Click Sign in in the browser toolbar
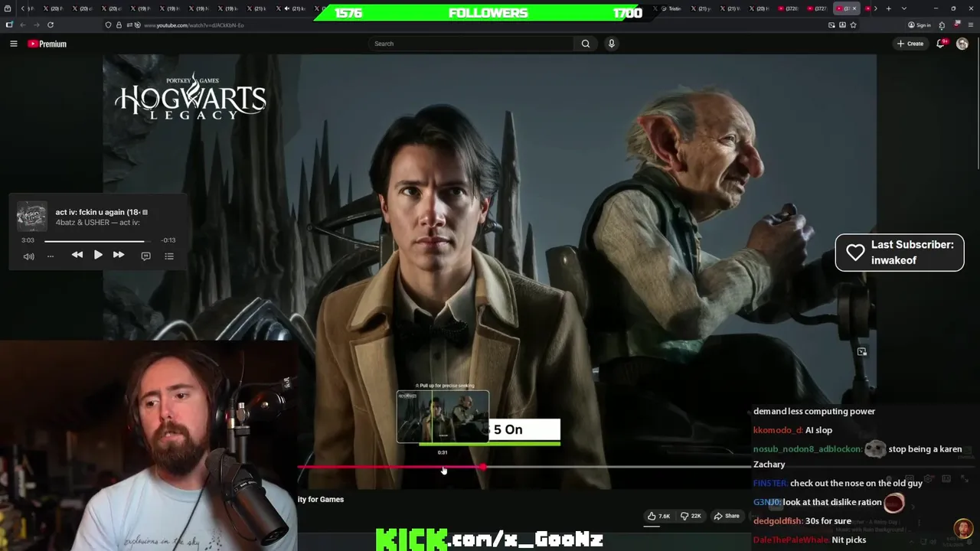980x551 pixels. [x=920, y=24]
